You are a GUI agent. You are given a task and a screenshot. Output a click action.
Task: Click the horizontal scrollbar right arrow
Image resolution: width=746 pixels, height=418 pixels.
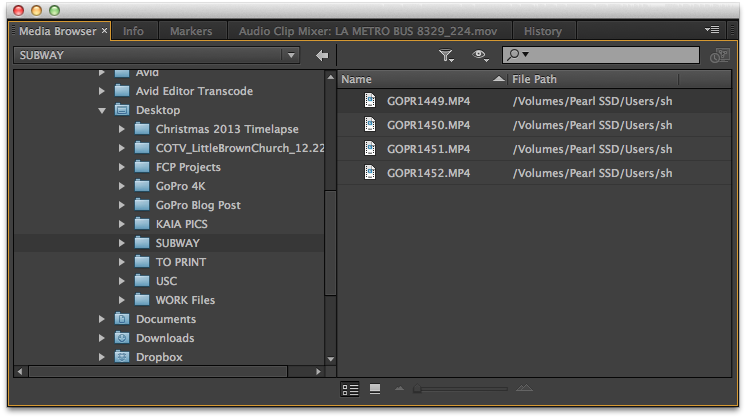[x=318, y=371]
